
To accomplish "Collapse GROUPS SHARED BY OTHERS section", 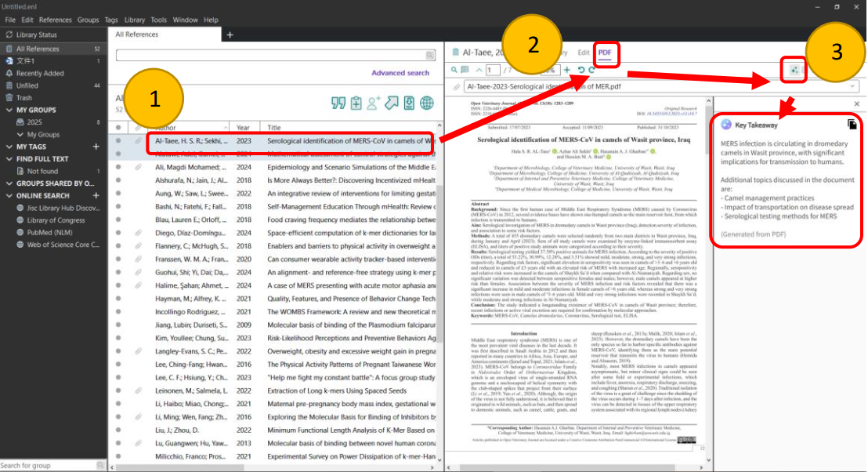I will click(9, 183).
